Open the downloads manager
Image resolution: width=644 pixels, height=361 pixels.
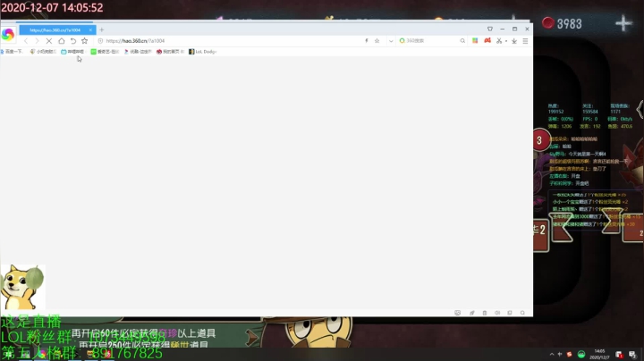[514, 41]
